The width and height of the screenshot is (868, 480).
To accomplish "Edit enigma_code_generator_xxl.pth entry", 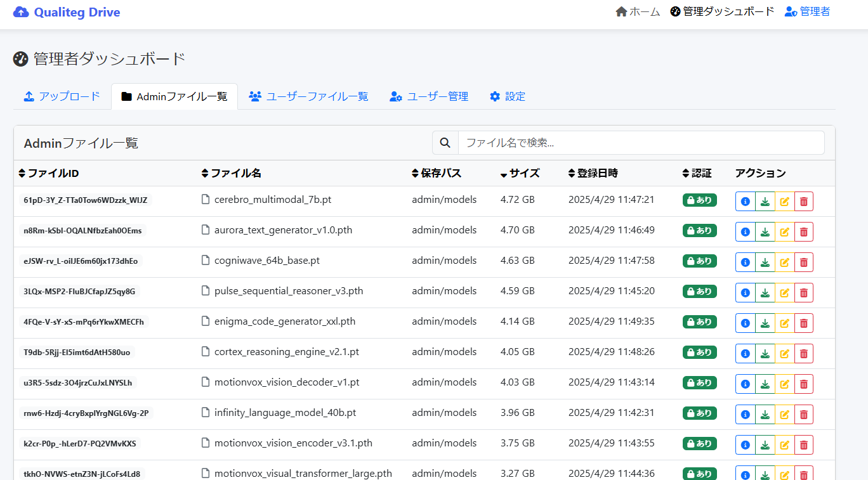I will (784, 323).
